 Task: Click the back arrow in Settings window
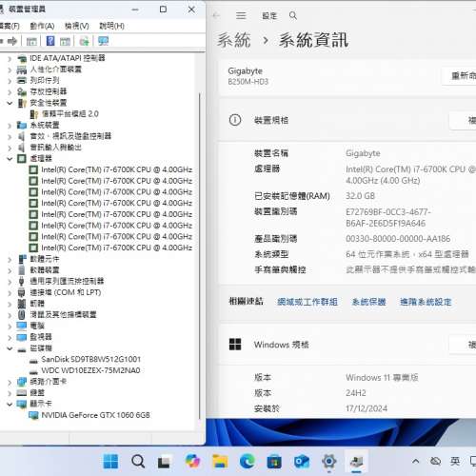click(x=216, y=15)
